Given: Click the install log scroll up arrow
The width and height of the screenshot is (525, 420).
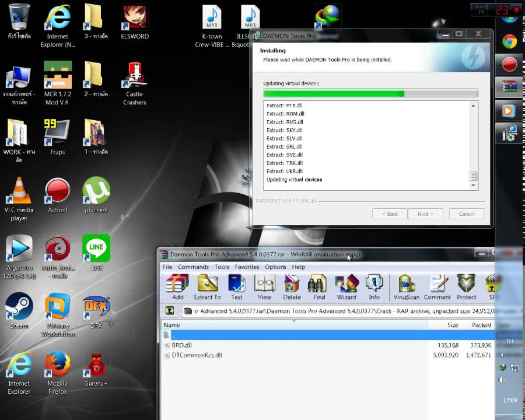Looking at the screenshot, I should coord(473,106).
